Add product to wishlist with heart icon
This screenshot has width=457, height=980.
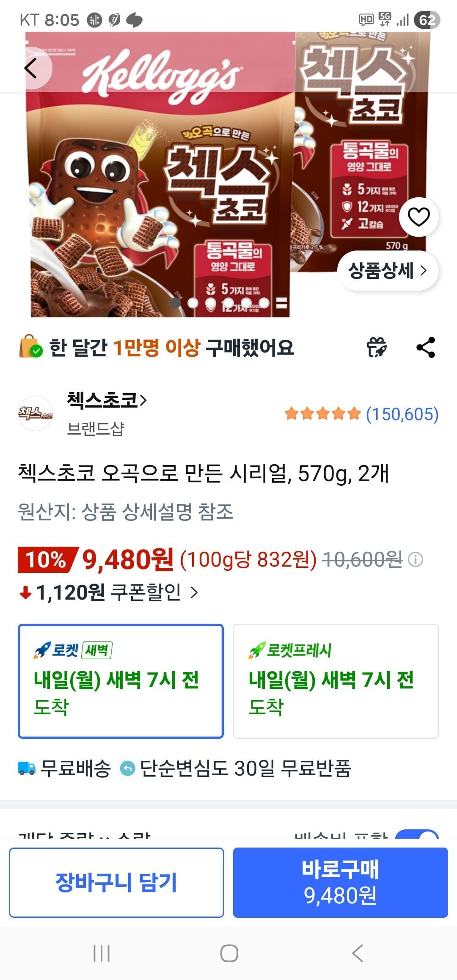418,217
